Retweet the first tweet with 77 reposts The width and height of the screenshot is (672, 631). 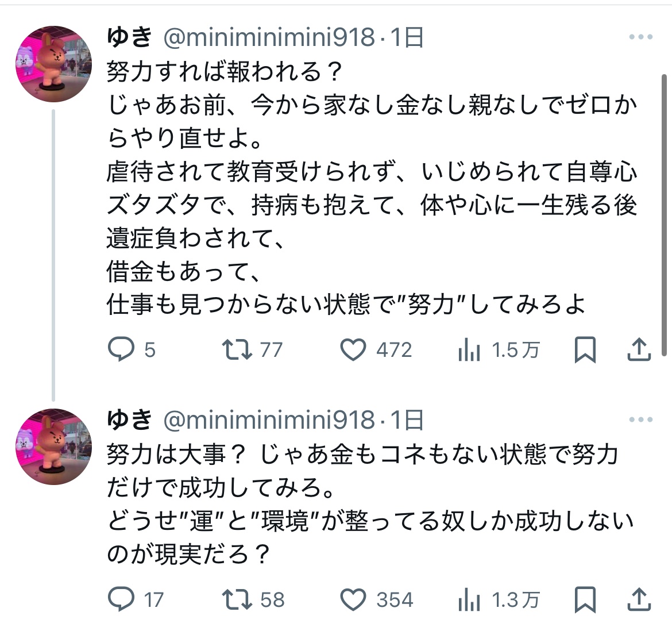click(237, 349)
